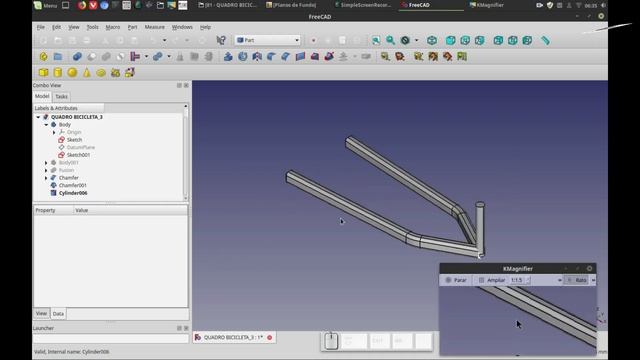Click the blue Boolean operation icon

(77, 56)
